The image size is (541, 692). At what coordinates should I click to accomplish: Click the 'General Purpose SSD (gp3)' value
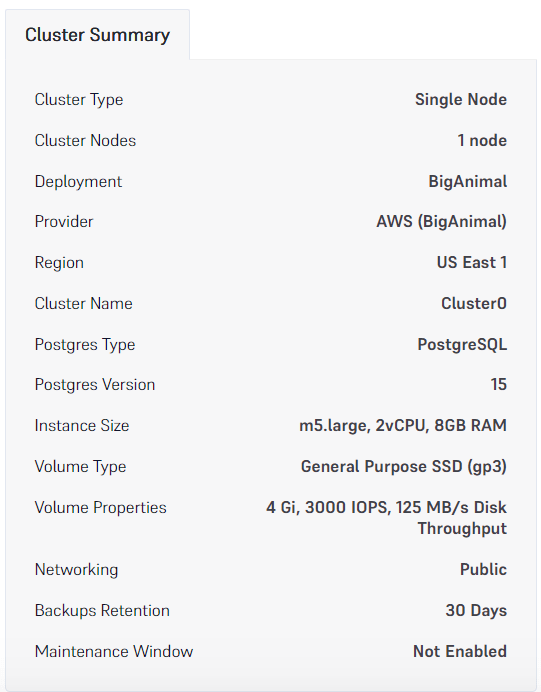(404, 467)
